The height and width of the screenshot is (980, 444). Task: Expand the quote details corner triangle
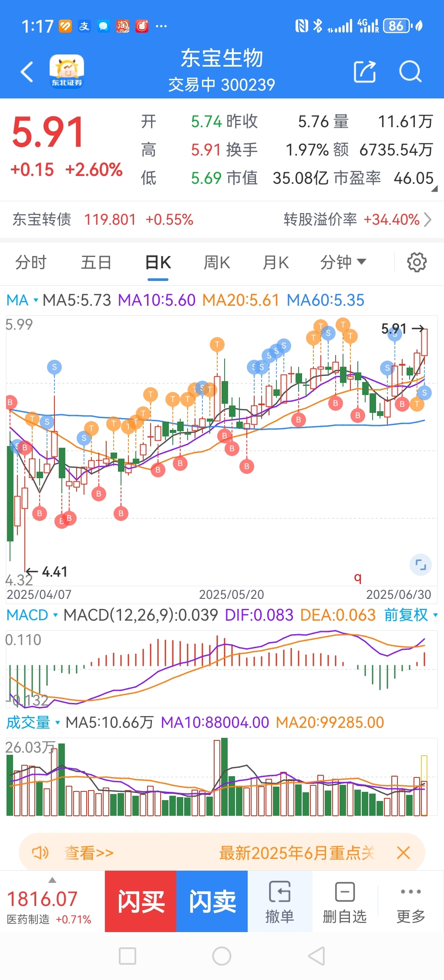click(x=434, y=189)
